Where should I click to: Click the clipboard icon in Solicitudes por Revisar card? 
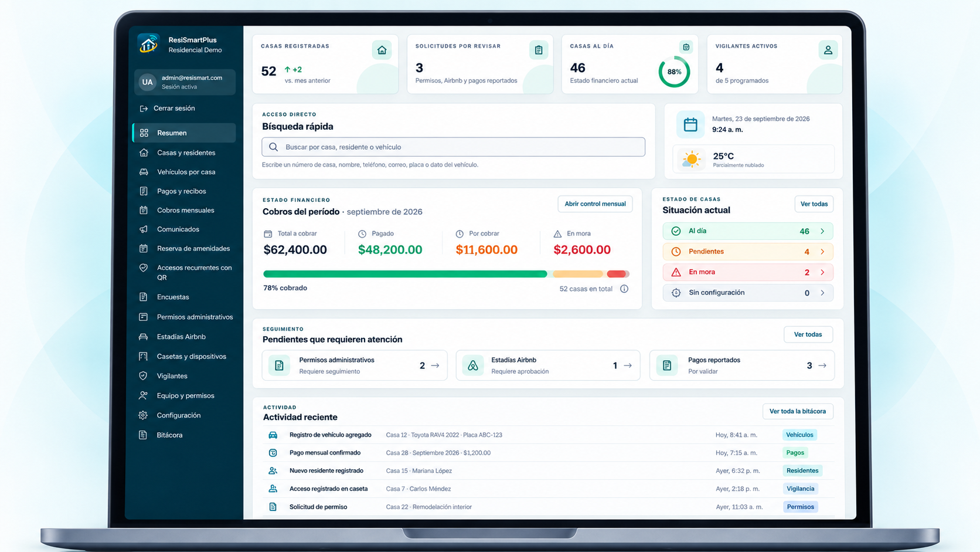(539, 50)
